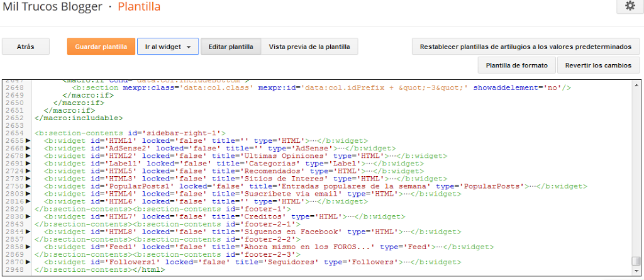Expand the Label1 Categorias widget arrow
Image resolution: width=644 pixels, height=280 pixels.
pos(28,164)
